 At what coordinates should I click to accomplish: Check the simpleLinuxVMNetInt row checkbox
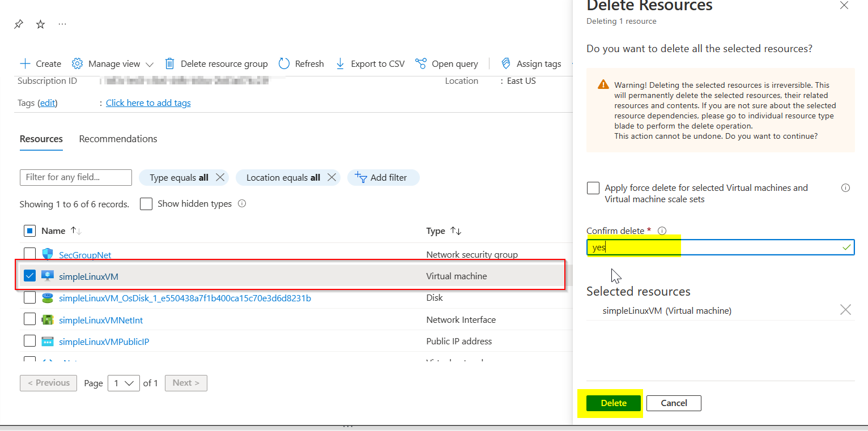pyautogui.click(x=30, y=319)
